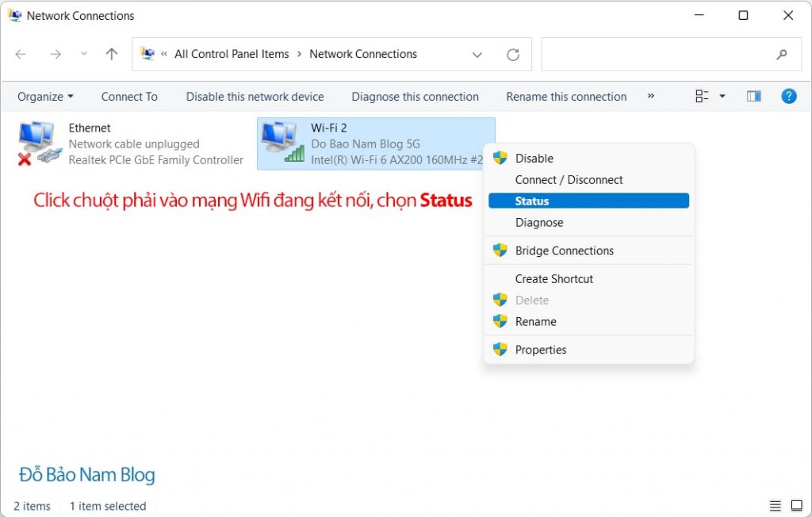The width and height of the screenshot is (812, 517).
Task: Select Diagnose in the context menu
Action: [588, 222]
